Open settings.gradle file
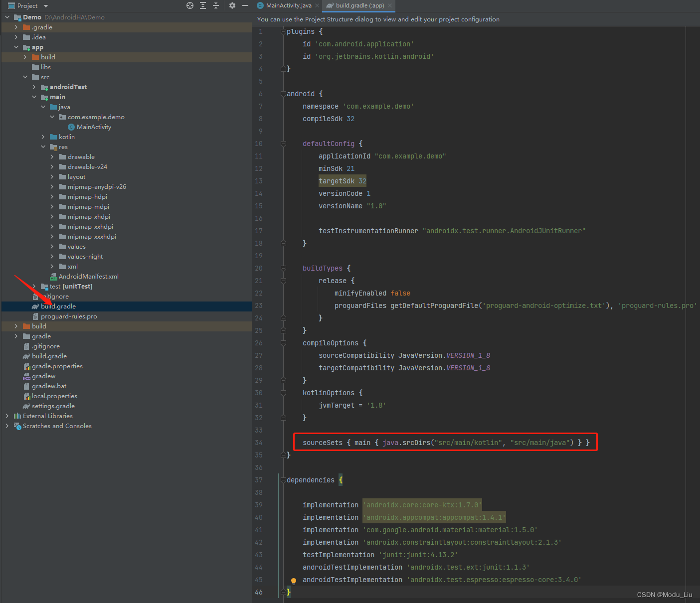The height and width of the screenshot is (603, 700). [x=53, y=406]
